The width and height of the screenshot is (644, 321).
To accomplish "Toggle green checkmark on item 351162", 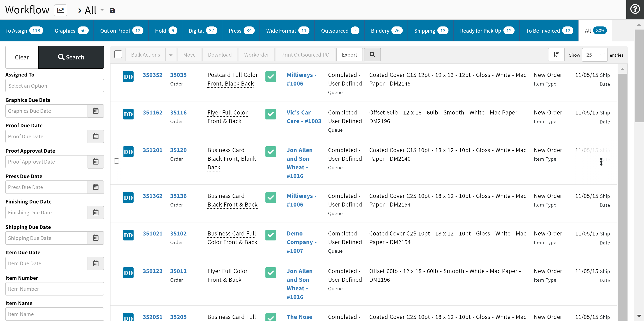I will coord(271,114).
